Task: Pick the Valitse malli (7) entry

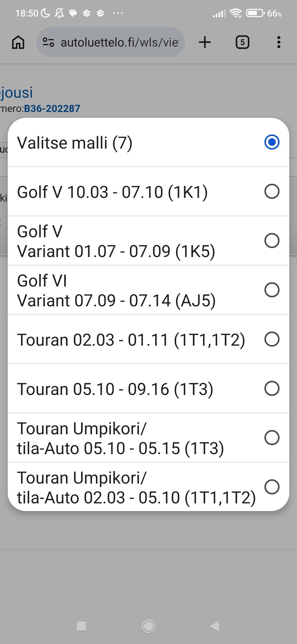Action: point(148,142)
